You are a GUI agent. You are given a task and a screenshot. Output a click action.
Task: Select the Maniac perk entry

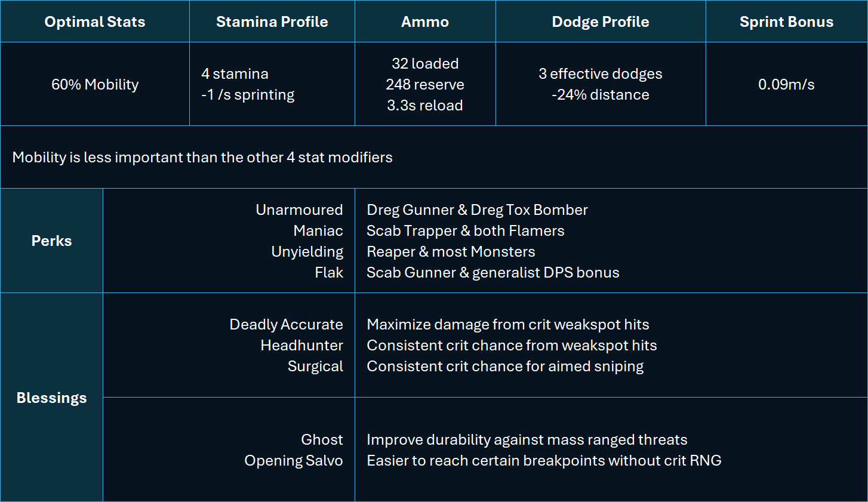pos(318,230)
